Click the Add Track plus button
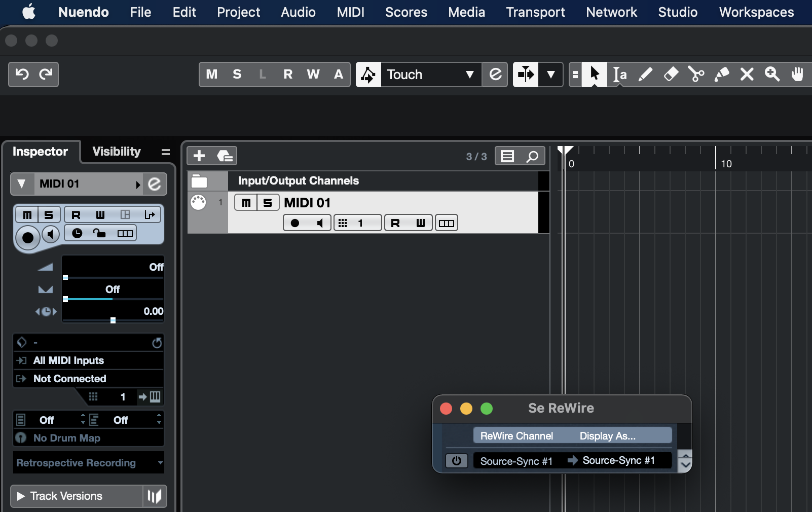Screen dimensions: 812x512 click(x=199, y=156)
